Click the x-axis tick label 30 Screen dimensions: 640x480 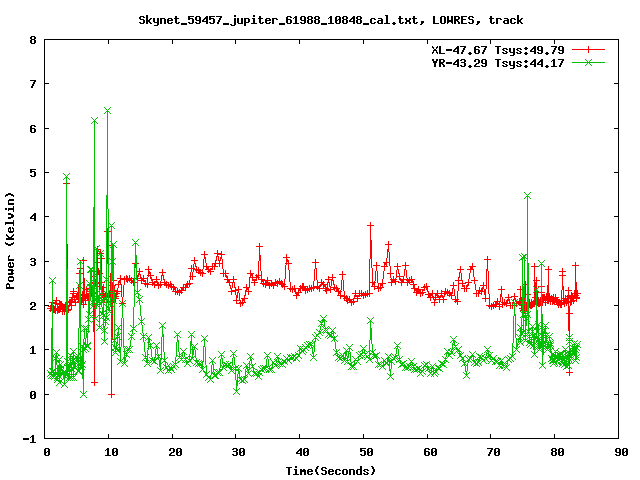coord(238,452)
